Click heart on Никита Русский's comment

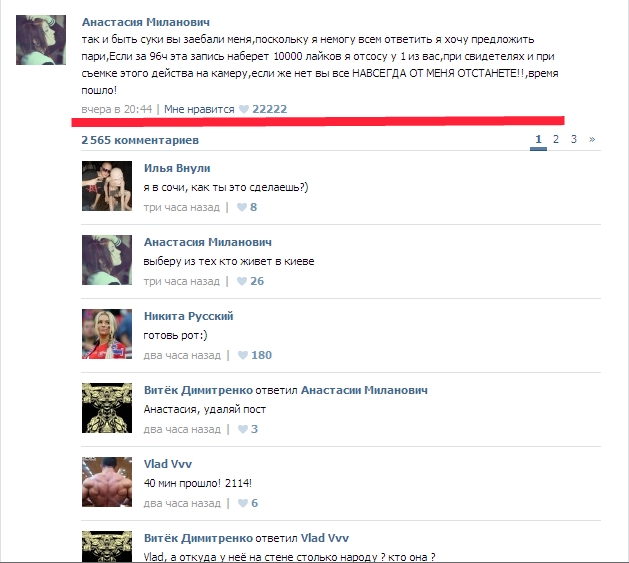243,355
